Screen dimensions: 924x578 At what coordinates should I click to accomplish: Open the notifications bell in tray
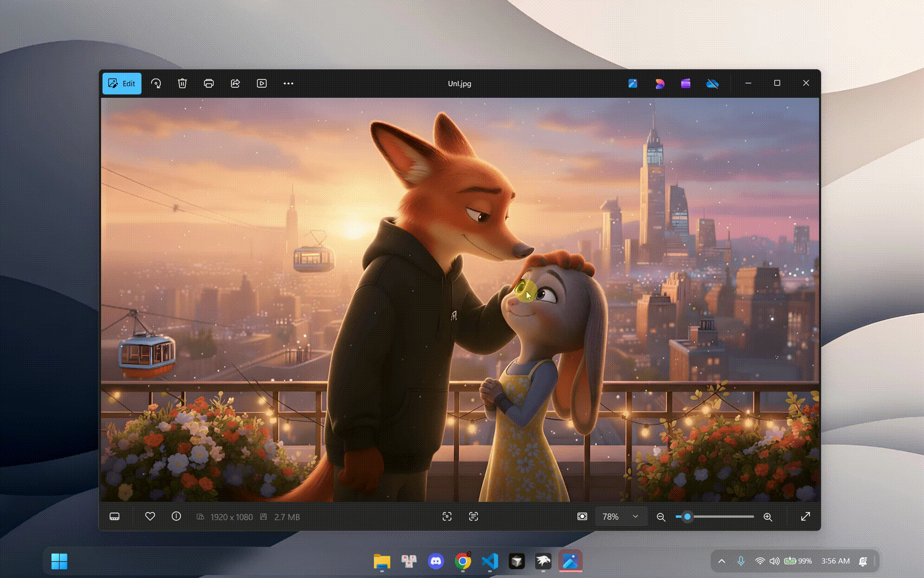pyautogui.click(x=863, y=561)
